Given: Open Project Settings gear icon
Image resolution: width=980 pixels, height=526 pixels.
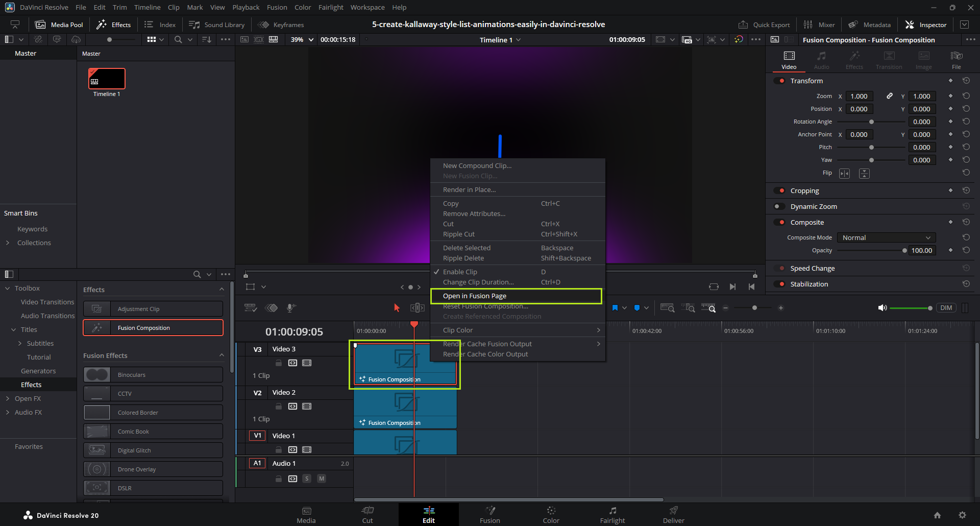Looking at the screenshot, I should click(x=962, y=515).
